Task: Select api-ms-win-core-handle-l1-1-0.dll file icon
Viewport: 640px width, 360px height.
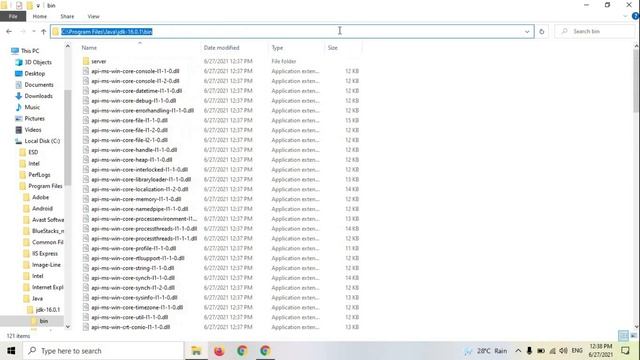Action: [86, 150]
